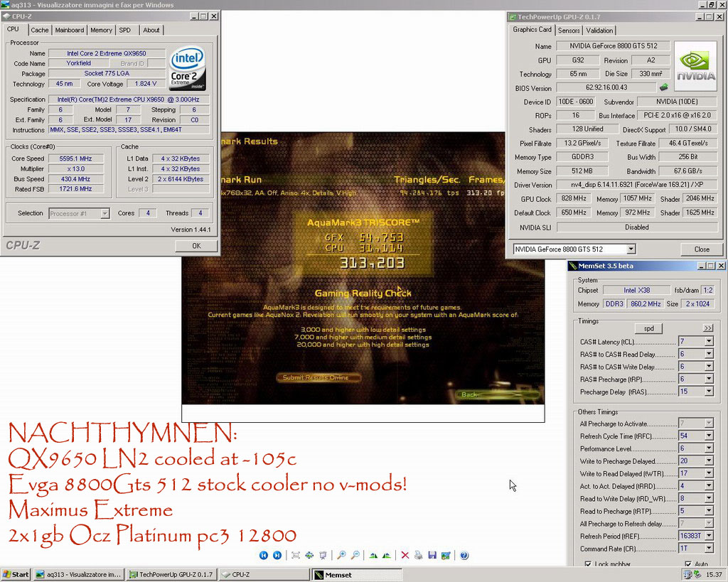This screenshot has width=728, height=582.
Task: Click the Core Speed value 5595.1 MHz
Action: tap(75, 158)
